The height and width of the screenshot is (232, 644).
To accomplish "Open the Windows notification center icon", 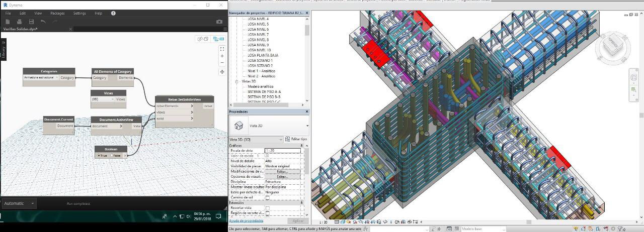I will (x=218, y=216).
